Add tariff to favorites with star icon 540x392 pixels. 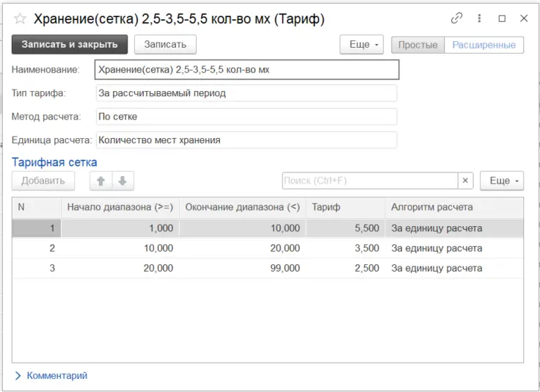(20, 18)
